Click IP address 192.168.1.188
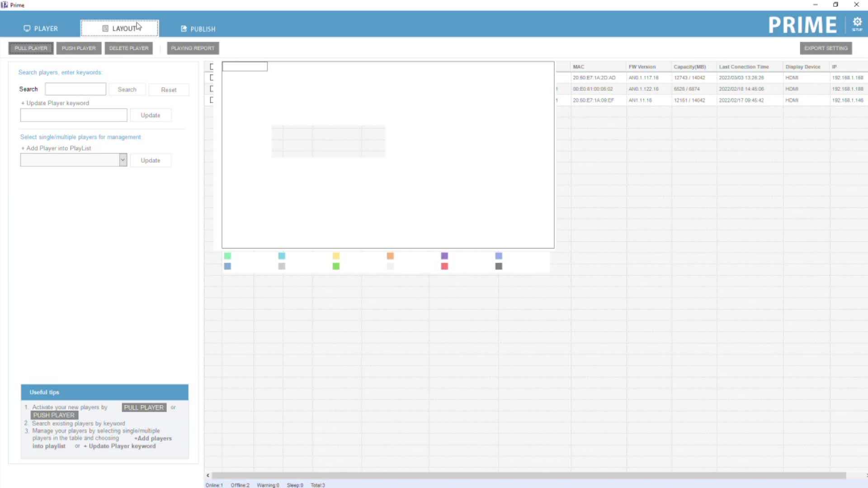Image resolution: width=868 pixels, height=488 pixels. click(x=848, y=89)
